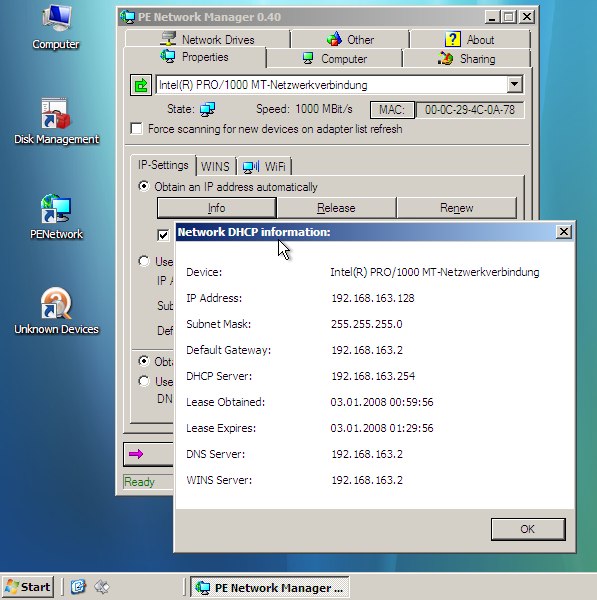This screenshot has width=597, height=600.
Task: Open the Unknown Devices desktop shortcut
Action: 56,311
